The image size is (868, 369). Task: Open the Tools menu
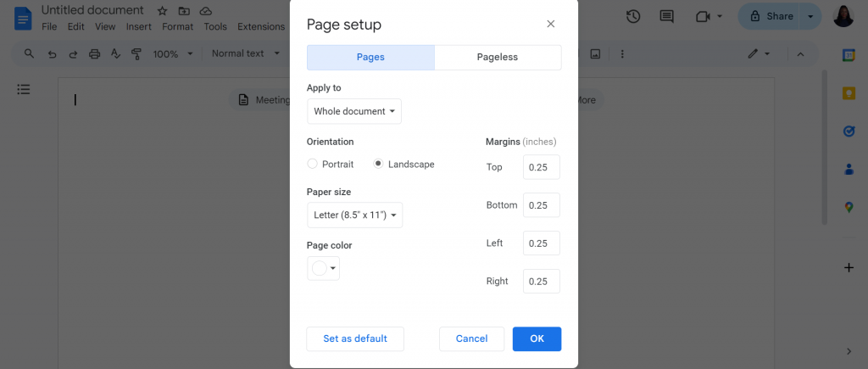[x=215, y=26]
